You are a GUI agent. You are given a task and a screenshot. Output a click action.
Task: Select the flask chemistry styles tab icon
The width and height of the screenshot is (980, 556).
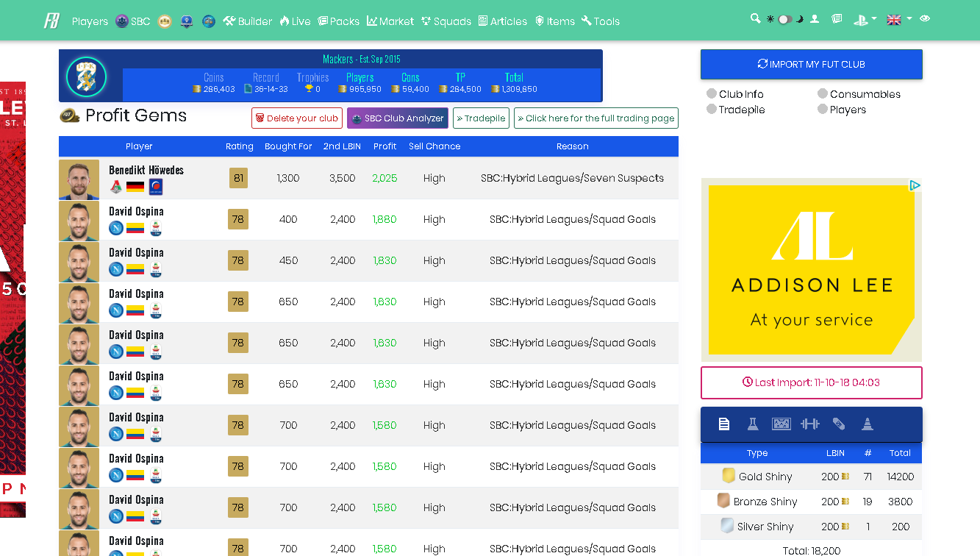pos(752,424)
